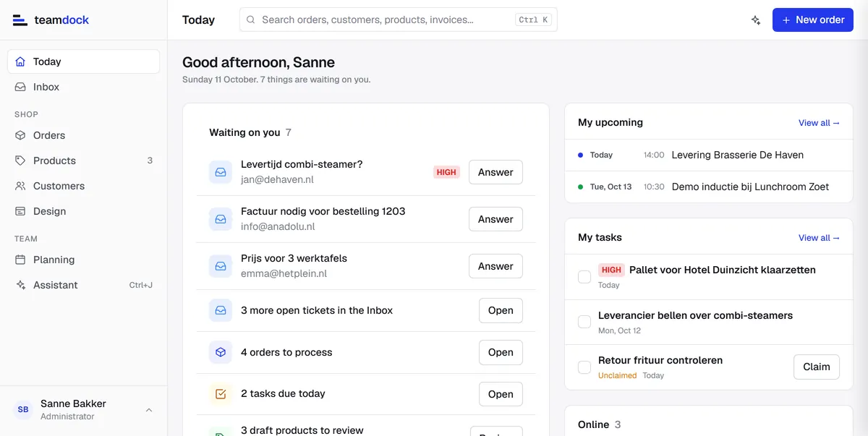The image size is (868, 436).
Task: Click the Planning calendar icon in sidebar
Action: (x=20, y=260)
